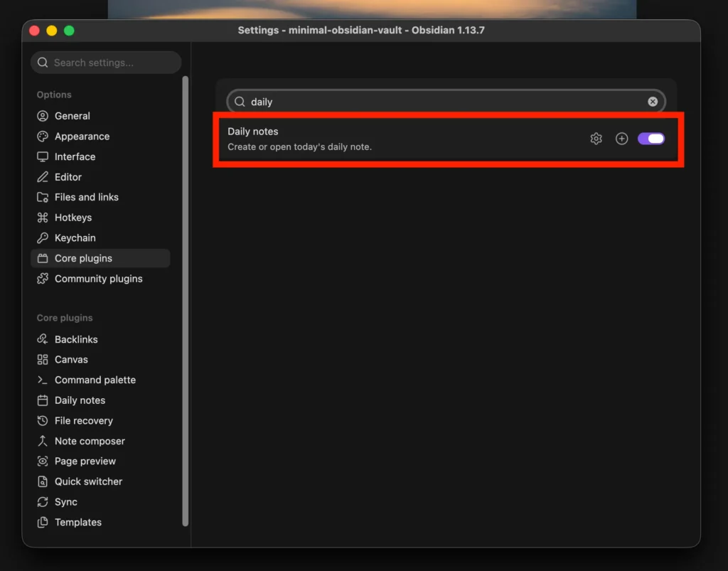Viewport: 728px width, 571px height.
Task: Maximize the Settings window with green button
Action: [x=69, y=31]
